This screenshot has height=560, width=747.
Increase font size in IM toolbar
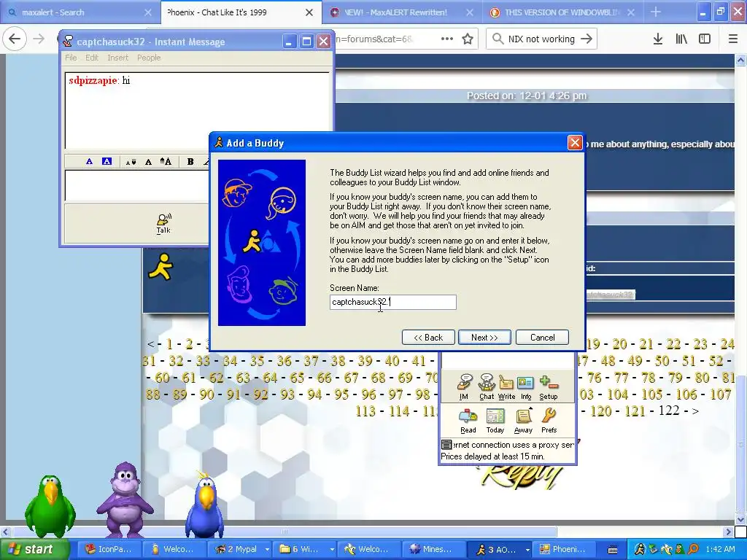(x=166, y=161)
